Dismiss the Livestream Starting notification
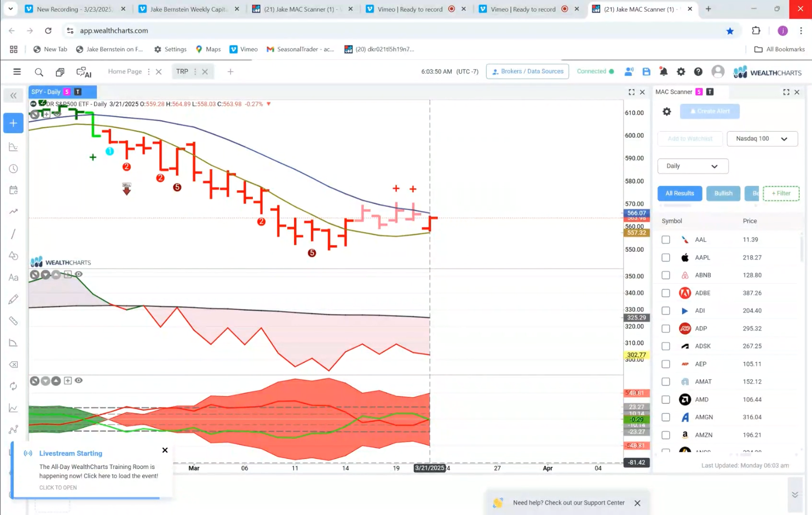This screenshot has width=812, height=515. (x=165, y=451)
